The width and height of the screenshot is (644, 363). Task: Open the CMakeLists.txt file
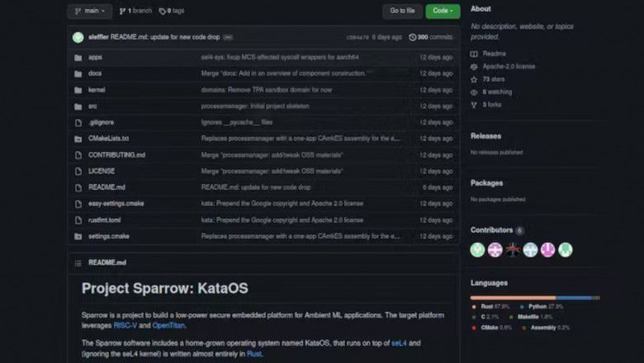(108, 139)
